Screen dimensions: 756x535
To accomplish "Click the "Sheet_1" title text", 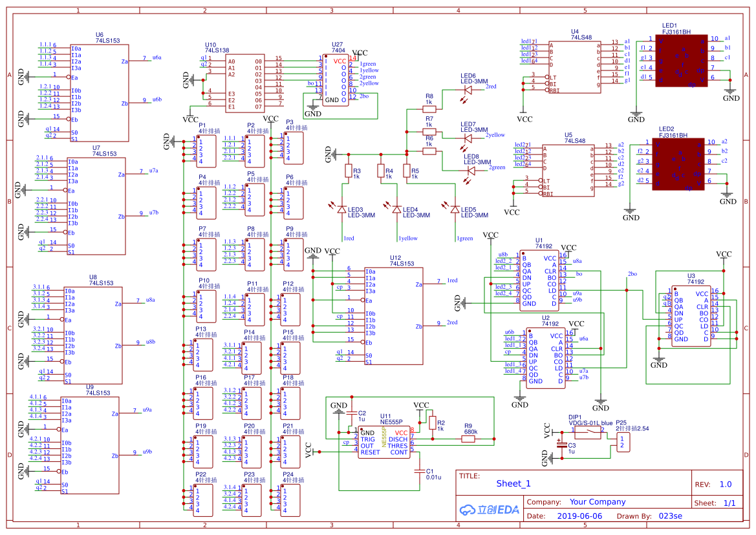I will tap(513, 483).
